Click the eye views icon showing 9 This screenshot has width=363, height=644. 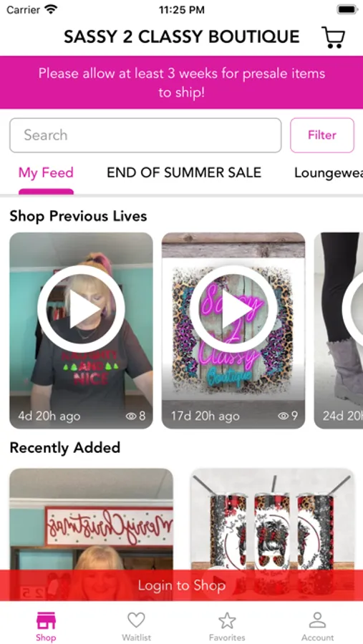[284, 416]
